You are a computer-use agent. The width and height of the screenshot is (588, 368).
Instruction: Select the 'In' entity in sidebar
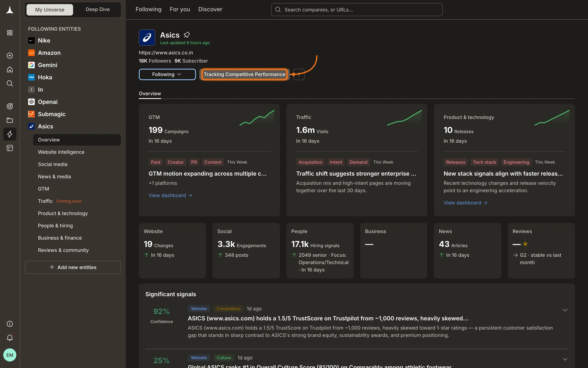click(40, 90)
